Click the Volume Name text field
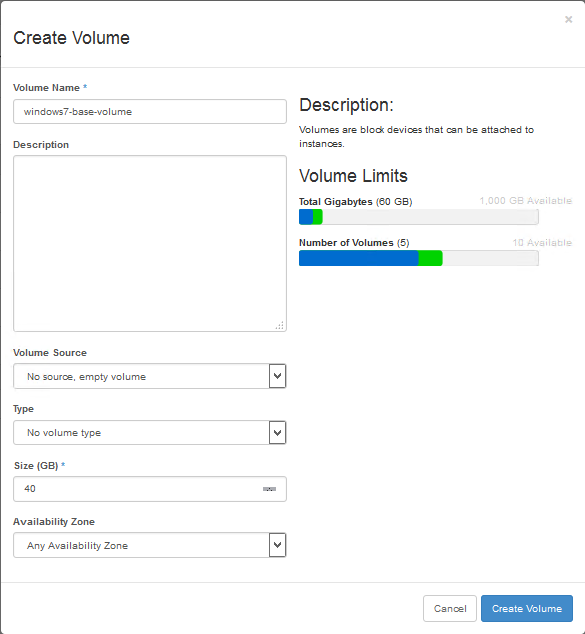The height and width of the screenshot is (634, 585). [x=150, y=112]
